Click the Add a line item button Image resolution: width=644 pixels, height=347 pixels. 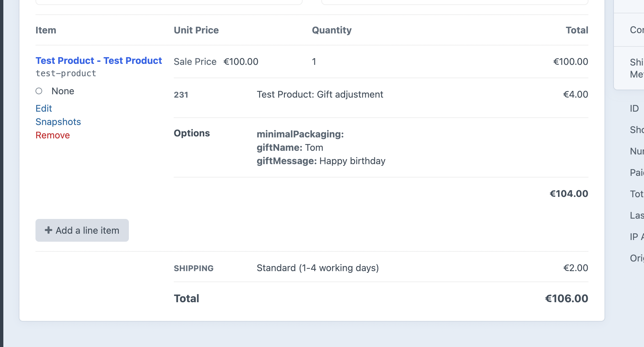(82, 230)
